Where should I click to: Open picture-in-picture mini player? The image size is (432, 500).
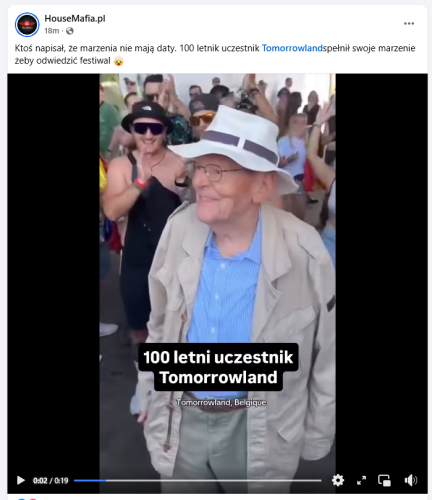coord(384,480)
